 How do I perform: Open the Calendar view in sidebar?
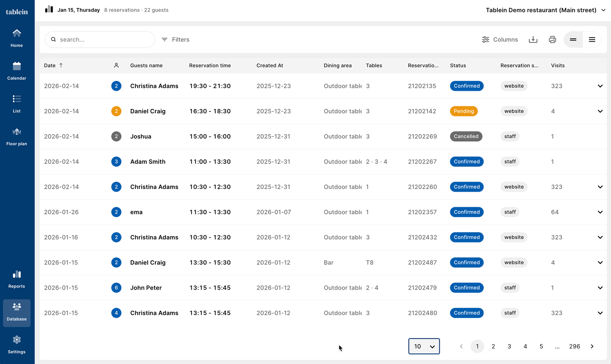click(17, 71)
